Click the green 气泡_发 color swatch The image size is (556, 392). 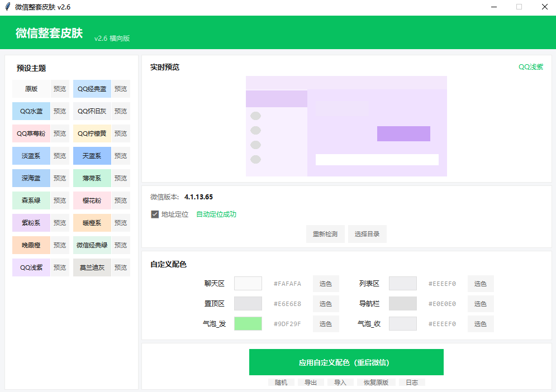pyautogui.click(x=248, y=323)
